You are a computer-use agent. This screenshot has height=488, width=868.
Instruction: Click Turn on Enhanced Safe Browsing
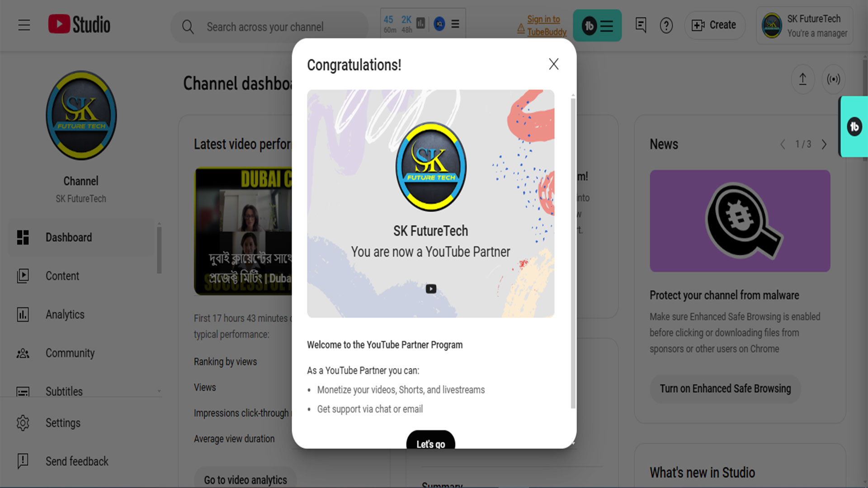click(x=725, y=389)
